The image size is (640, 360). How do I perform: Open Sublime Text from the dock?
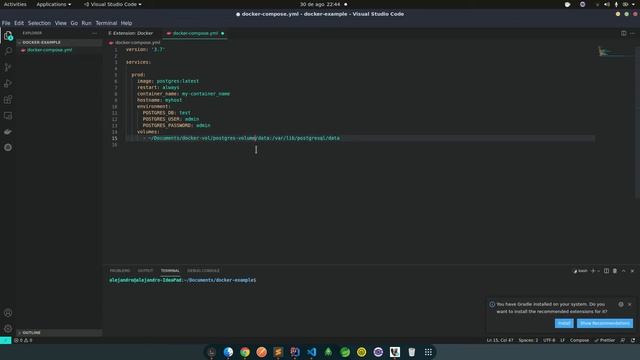click(x=278, y=352)
